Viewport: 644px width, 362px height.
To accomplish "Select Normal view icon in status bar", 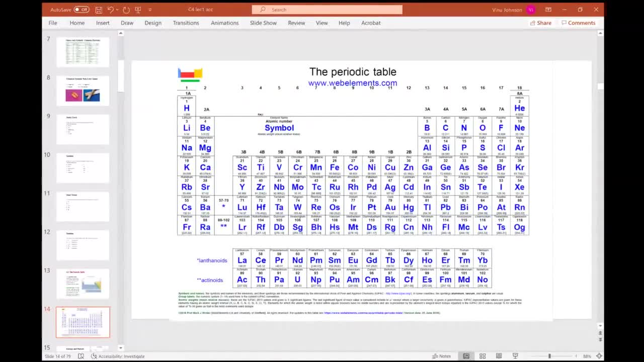I will (466, 356).
